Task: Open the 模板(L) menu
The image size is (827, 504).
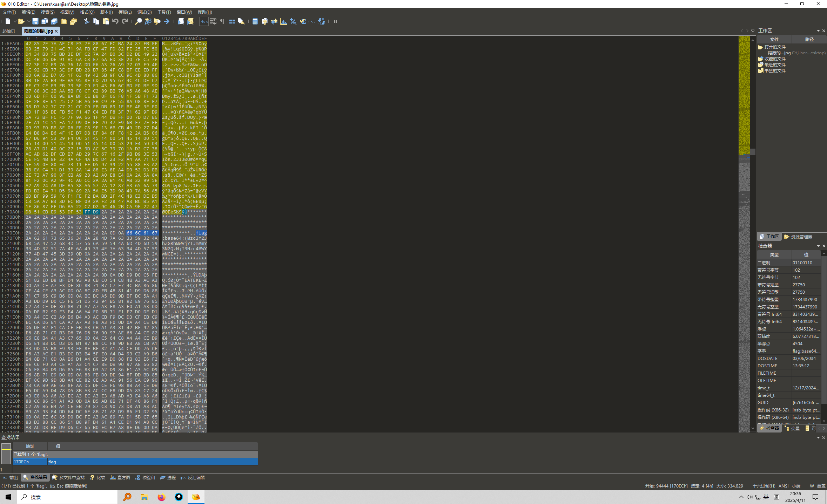Action: pyautogui.click(x=125, y=12)
